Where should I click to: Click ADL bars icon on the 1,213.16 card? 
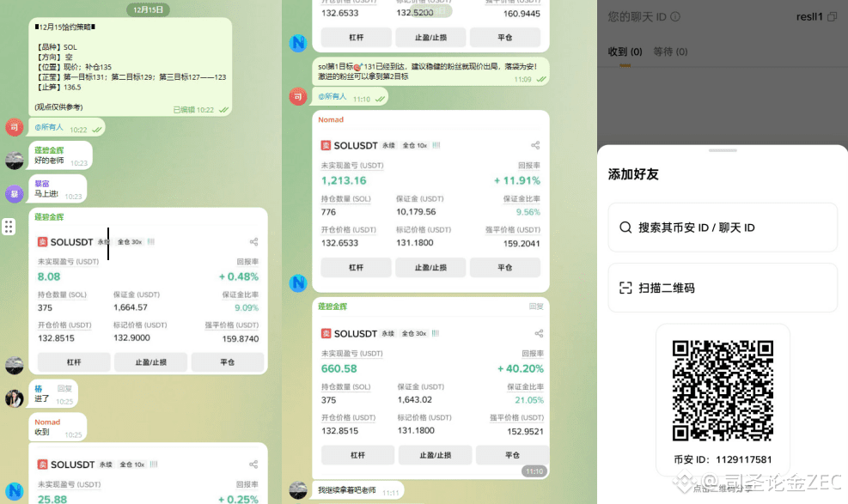[436, 145]
